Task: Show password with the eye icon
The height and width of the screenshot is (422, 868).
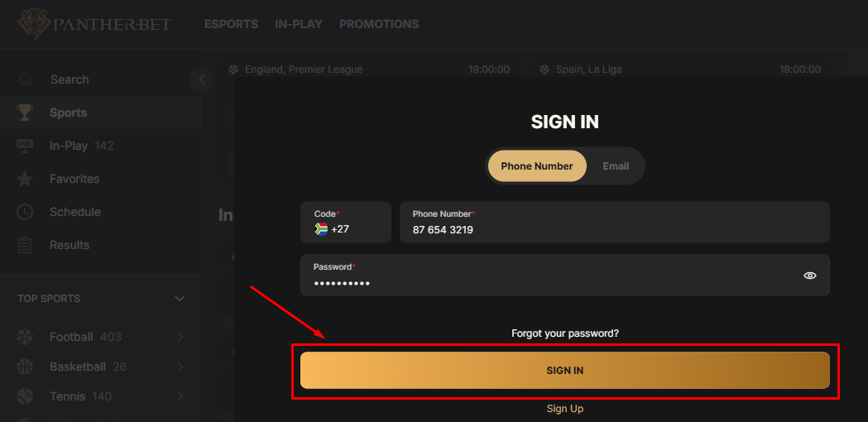Action: coord(810,276)
